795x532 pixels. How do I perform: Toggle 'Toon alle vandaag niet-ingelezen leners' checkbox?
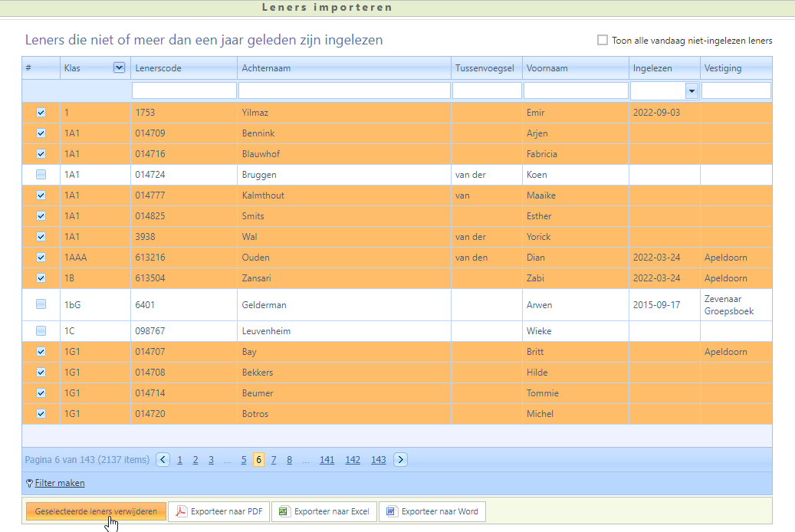603,41
